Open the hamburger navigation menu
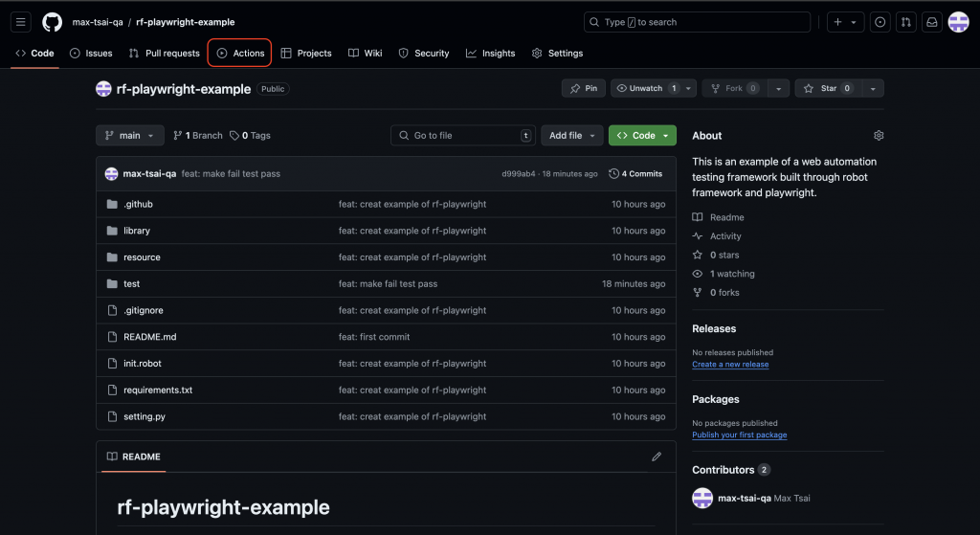The image size is (980, 535). (x=21, y=22)
